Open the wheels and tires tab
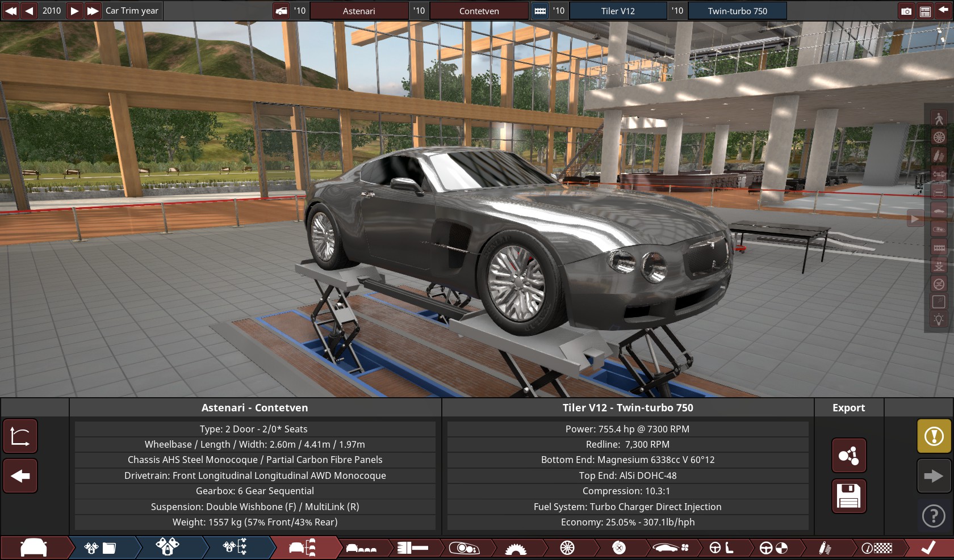Screen dimensions: 954x560 pyautogui.click(x=567, y=548)
